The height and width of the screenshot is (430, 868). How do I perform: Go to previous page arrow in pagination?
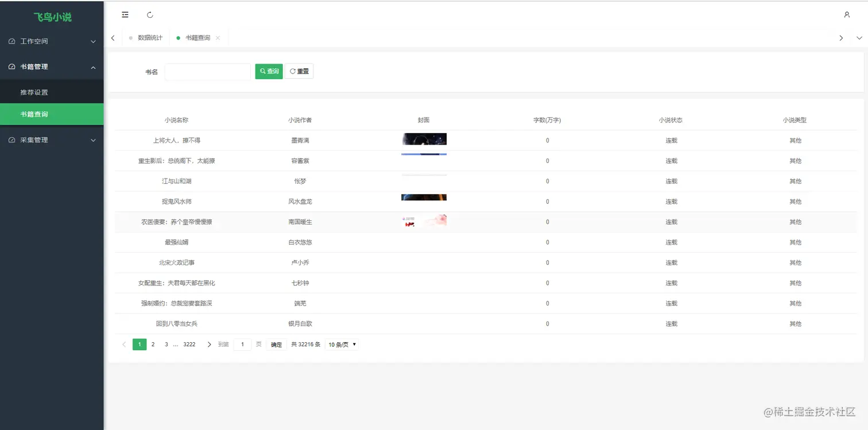point(124,344)
